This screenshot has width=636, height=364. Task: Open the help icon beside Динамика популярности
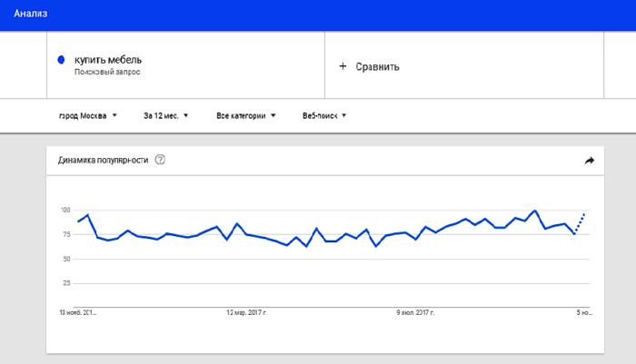pyautogui.click(x=161, y=161)
